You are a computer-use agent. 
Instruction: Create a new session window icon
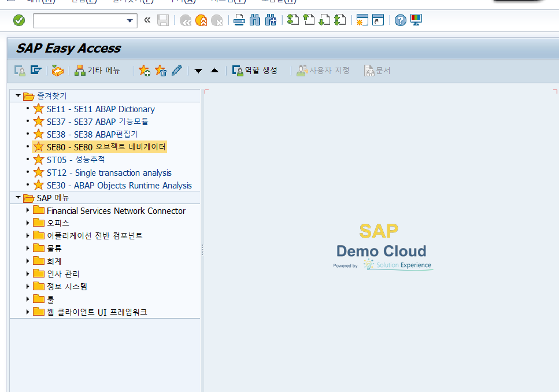pyautogui.click(x=362, y=20)
